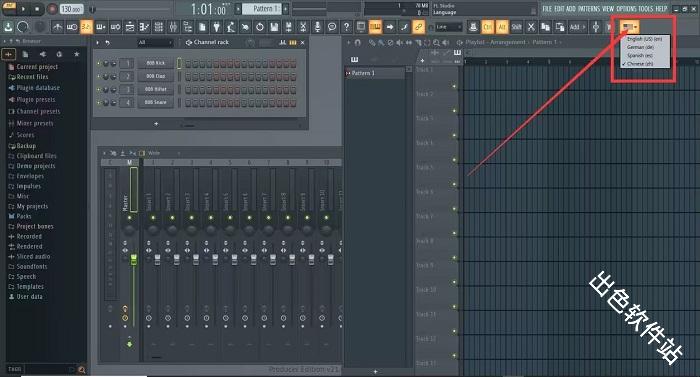Click the search magnifier icon beside TAGS
Screen dimensions: 700x377
82,369
